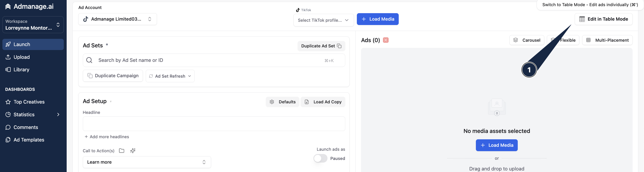The height and width of the screenshot is (172, 644).
Task: Click the Multi-Placement grid icon
Action: coord(589,40)
